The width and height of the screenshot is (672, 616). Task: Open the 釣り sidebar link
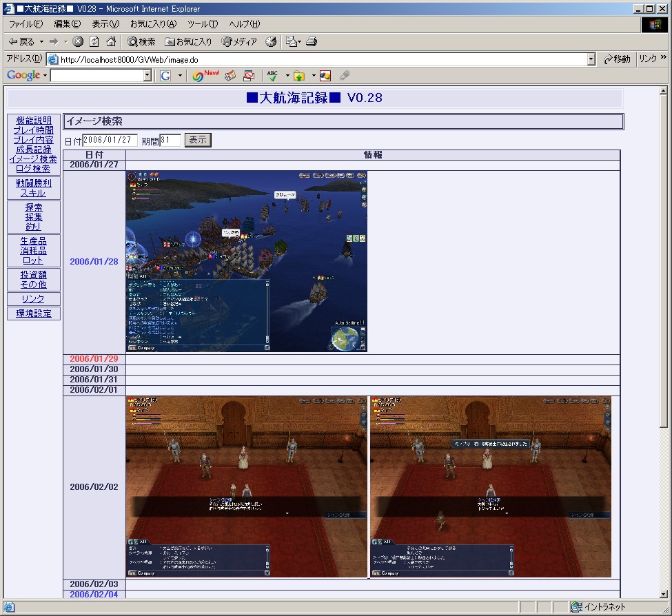pyautogui.click(x=34, y=227)
